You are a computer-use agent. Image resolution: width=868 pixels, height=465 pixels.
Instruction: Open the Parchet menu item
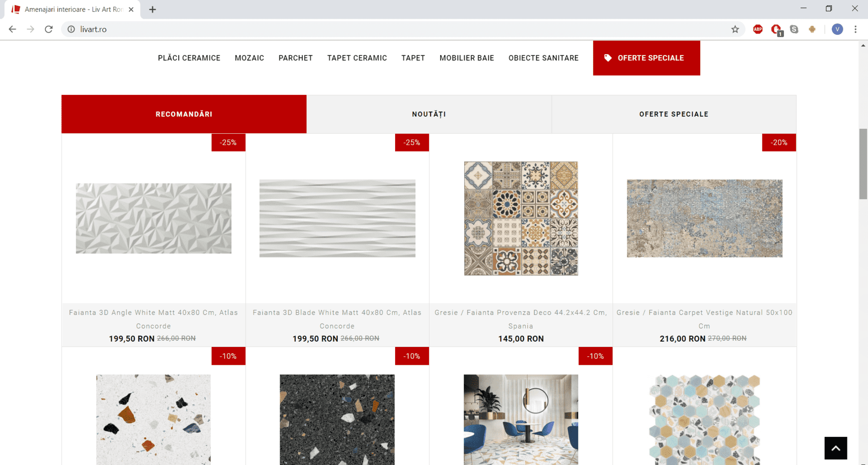tap(295, 58)
